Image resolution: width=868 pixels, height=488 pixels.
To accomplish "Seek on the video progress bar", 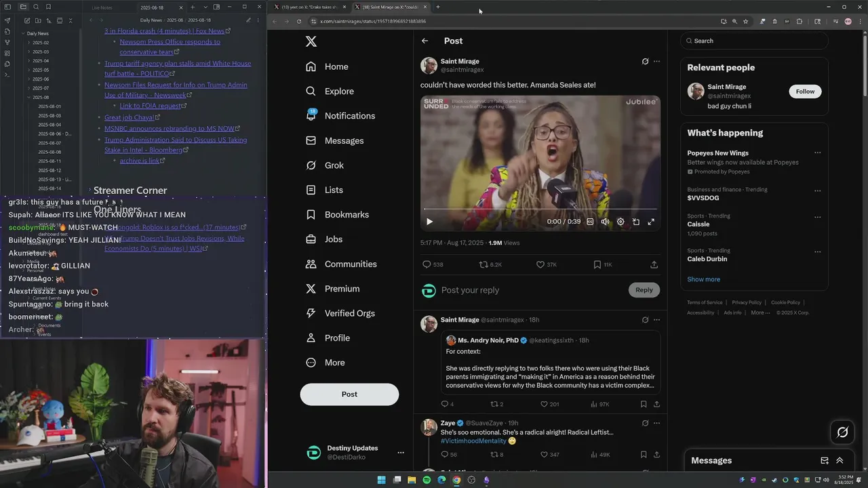I will [x=540, y=209].
